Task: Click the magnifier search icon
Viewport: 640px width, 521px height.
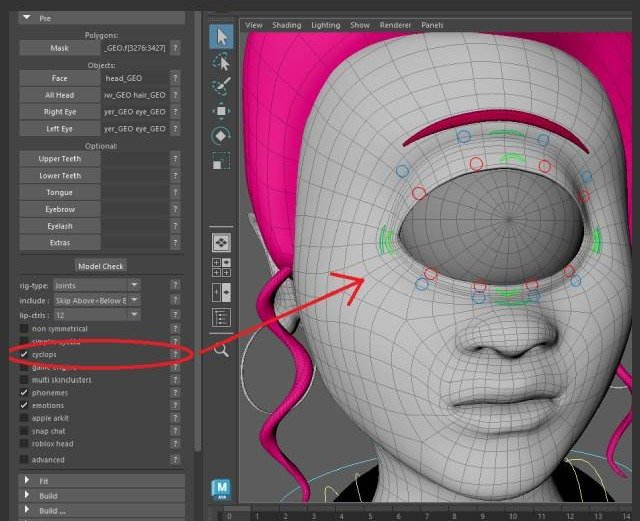Action: coord(221,350)
